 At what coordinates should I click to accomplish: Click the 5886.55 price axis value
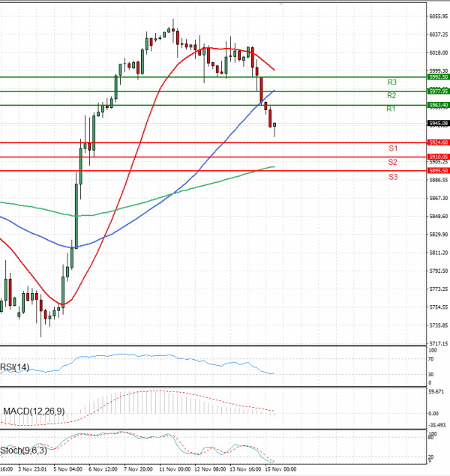coord(439,180)
